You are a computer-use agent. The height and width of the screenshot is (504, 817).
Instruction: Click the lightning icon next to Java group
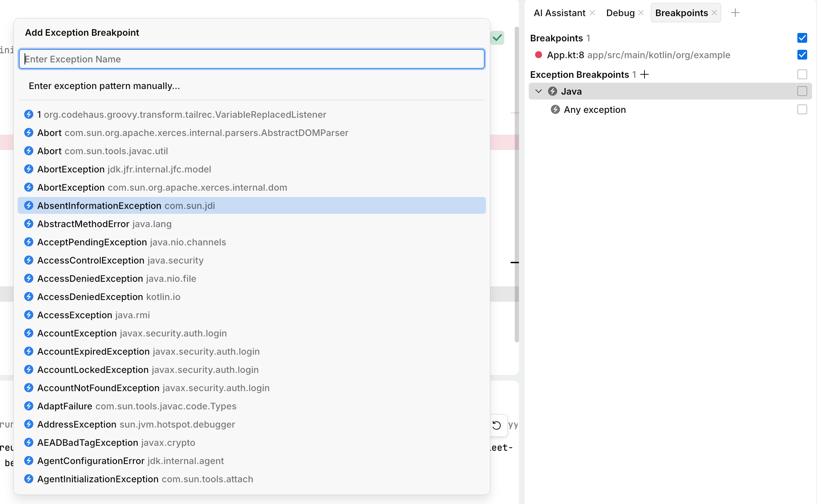[x=552, y=91]
